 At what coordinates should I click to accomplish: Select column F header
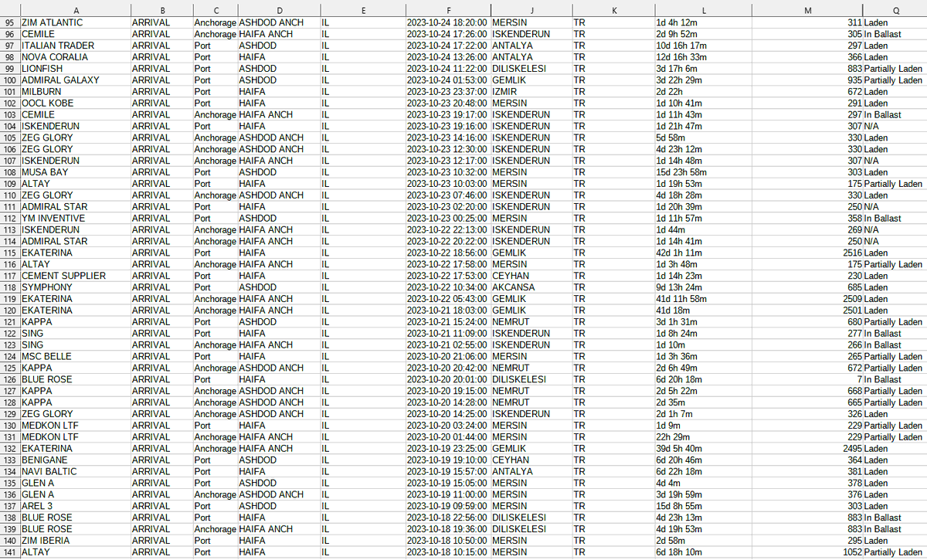(x=448, y=10)
